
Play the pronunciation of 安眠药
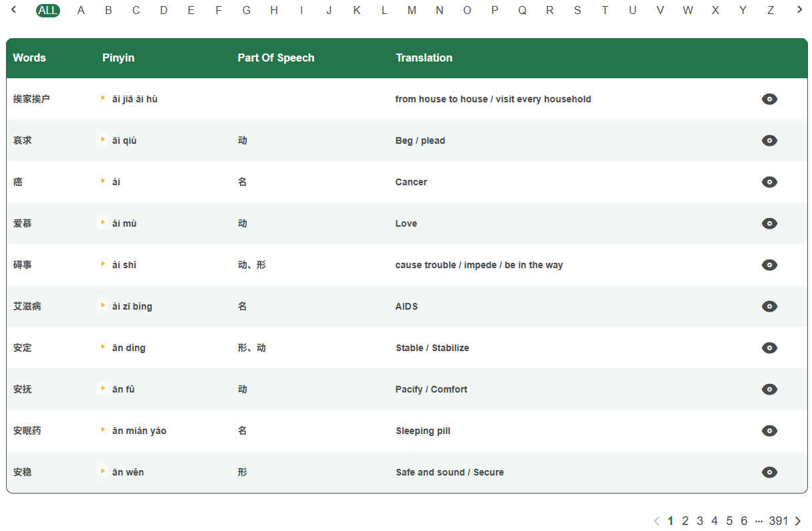[x=102, y=431]
